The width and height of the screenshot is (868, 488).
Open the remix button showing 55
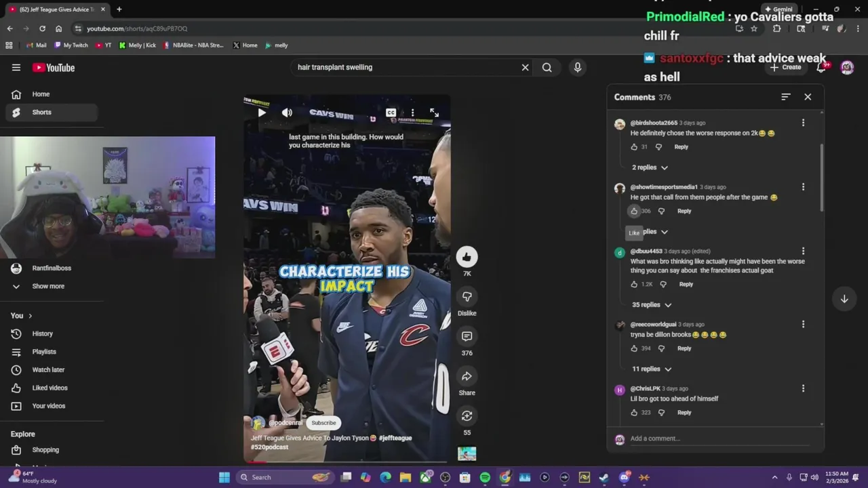pos(467,415)
